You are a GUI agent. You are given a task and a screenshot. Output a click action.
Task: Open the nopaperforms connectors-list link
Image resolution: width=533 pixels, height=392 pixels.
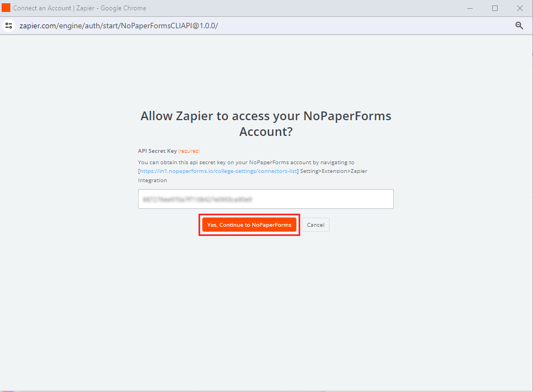pyautogui.click(x=219, y=171)
